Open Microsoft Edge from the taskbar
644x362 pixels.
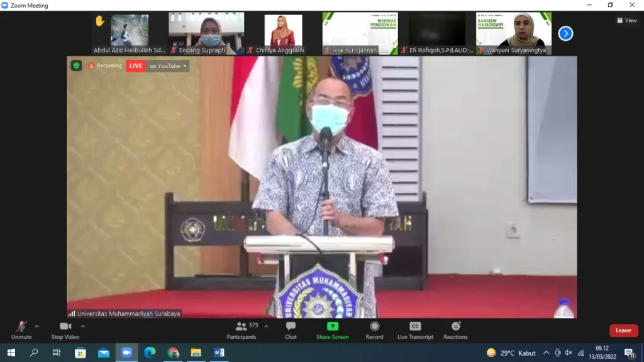[x=150, y=353]
